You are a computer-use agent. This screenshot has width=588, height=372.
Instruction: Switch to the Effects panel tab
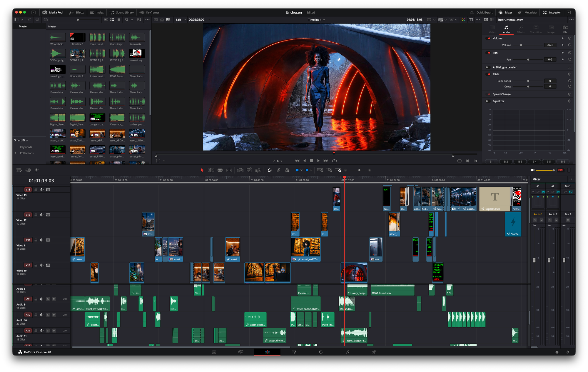pos(77,13)
